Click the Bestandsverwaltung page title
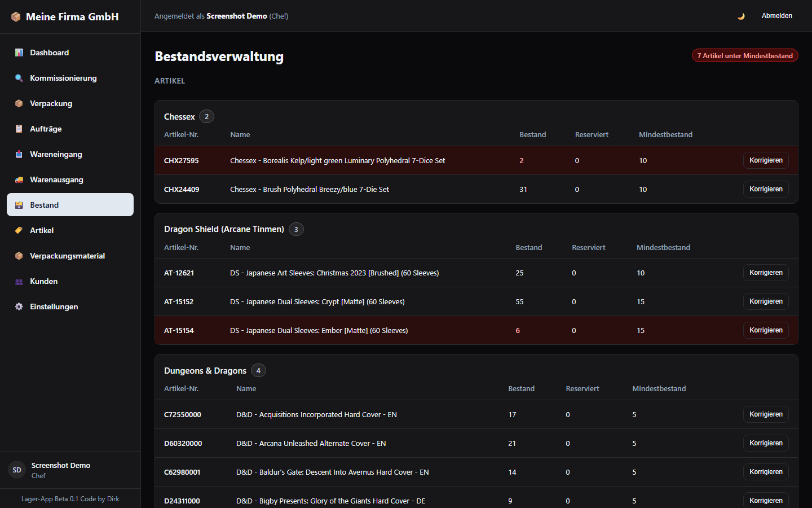The height and width of the screenshot is (508, 812). point(219,56)
